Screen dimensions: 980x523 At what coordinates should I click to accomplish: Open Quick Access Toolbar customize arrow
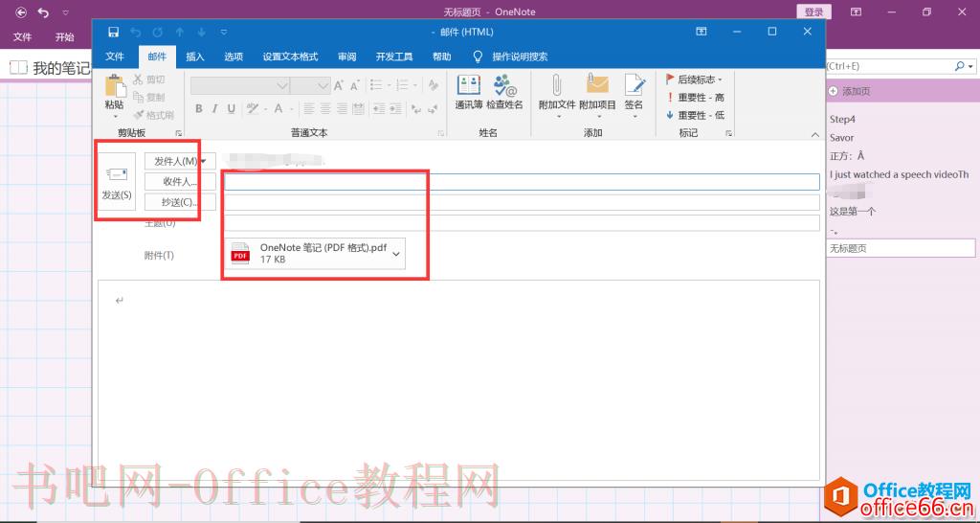pos(224,32)
